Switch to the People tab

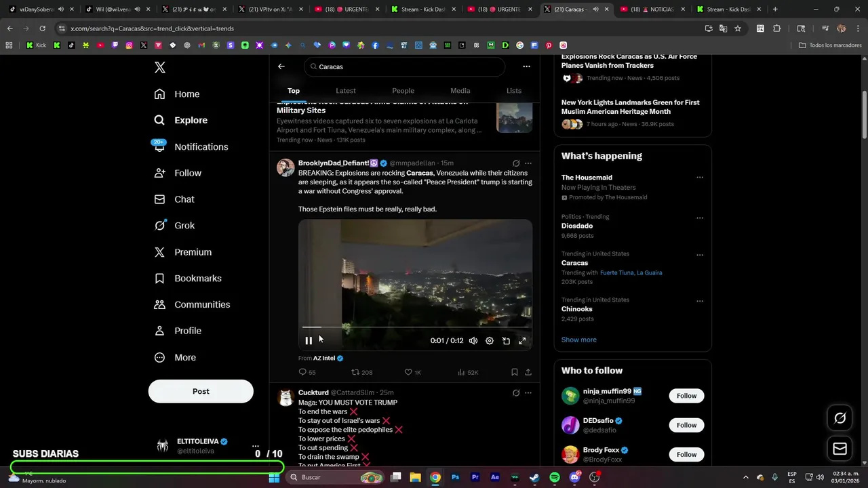[x=403, y=91]
